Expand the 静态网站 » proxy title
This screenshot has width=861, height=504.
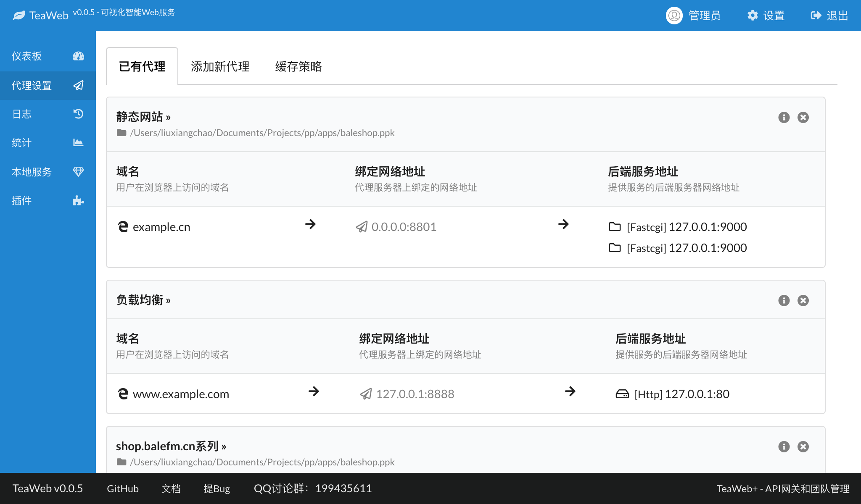point(143,117)
